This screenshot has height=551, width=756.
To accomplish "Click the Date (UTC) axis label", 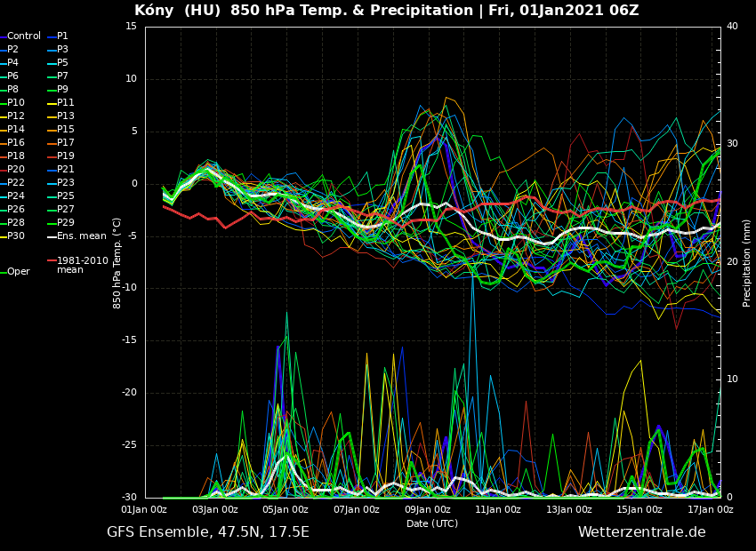I will tap(432, 524).
